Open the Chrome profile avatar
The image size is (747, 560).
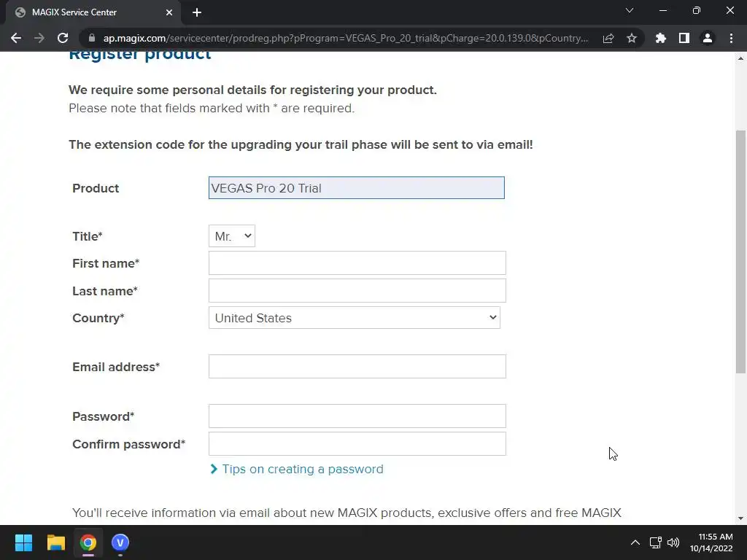(708, 38)
